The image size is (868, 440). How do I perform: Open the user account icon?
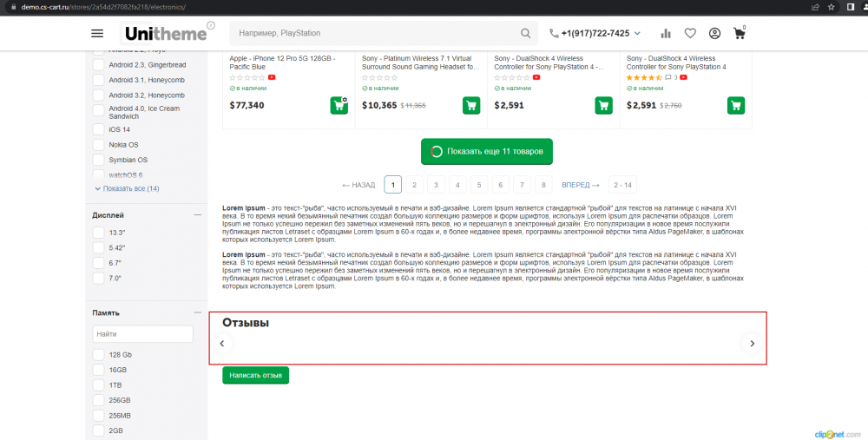click(x=714, y=34)
